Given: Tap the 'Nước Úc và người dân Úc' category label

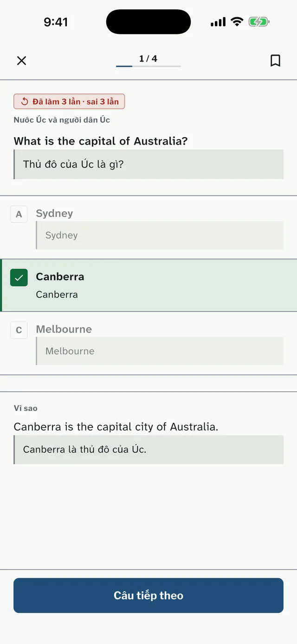Looking at the screenshot, I should click(62, 120).
